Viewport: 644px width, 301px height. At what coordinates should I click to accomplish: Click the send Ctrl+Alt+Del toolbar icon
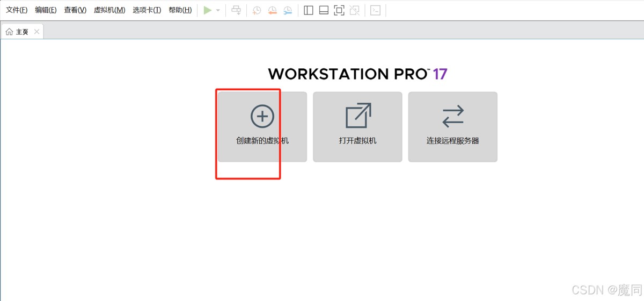pyautogui.click(x=236, y=10)
